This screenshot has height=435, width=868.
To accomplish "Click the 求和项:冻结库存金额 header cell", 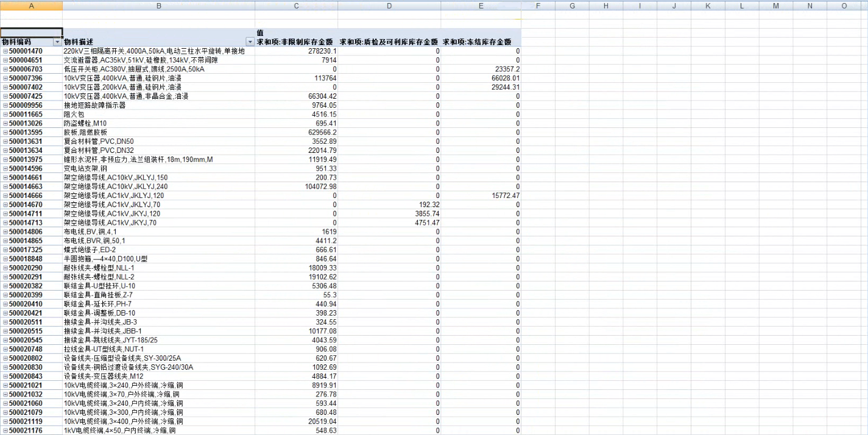I will coord(481,42).
